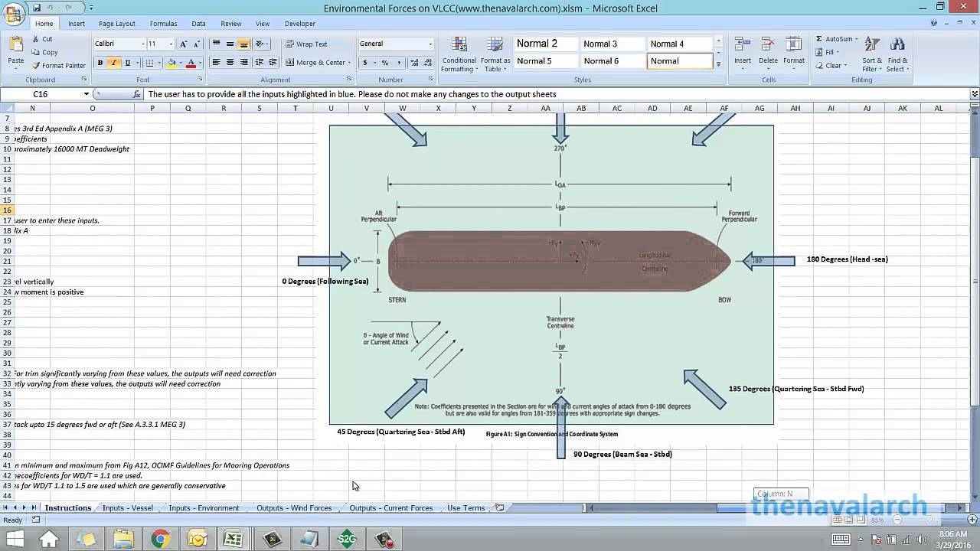The width and height of the screenshot is (980, 551).
Task: Align text left
Action: coord(216,63)
